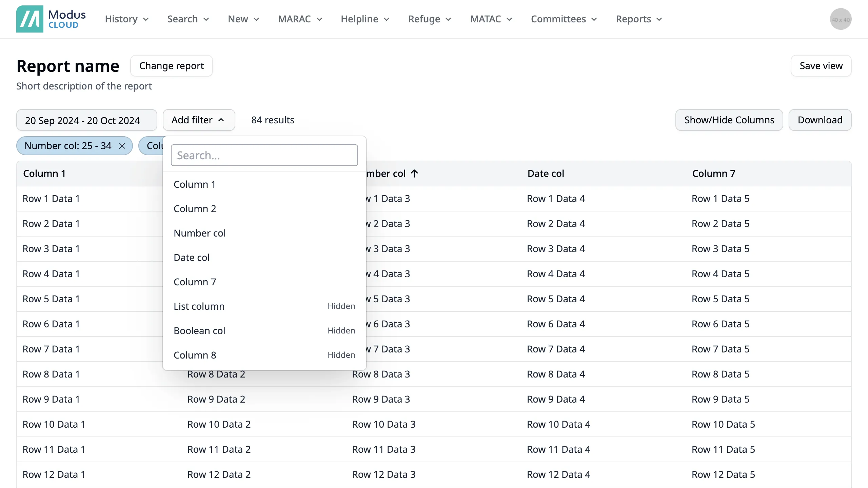
Task: Toggle visibility of List column
Action: tap(264, 306)
